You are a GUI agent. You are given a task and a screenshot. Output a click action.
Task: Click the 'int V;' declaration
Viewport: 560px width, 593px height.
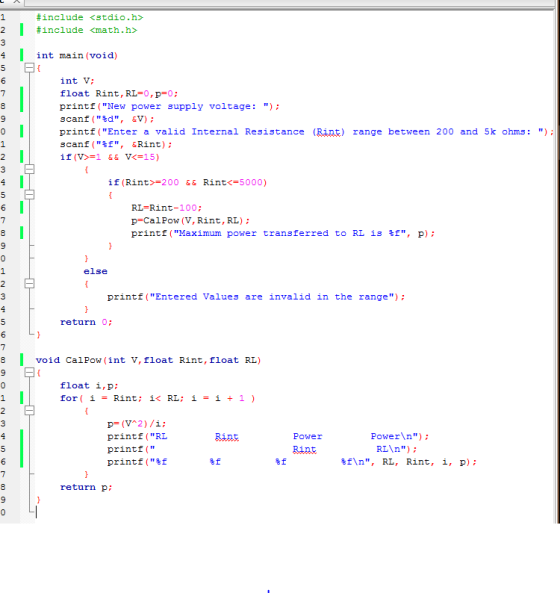[x=77, y=81]
